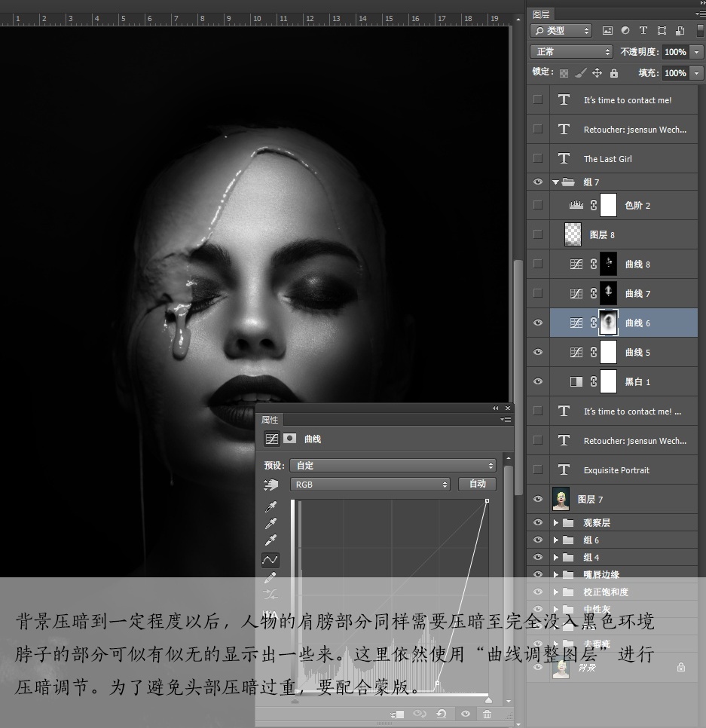706x728 pixels.
Task: Delete the adjustment with the trash icon
Action: [x=487, y=714]
